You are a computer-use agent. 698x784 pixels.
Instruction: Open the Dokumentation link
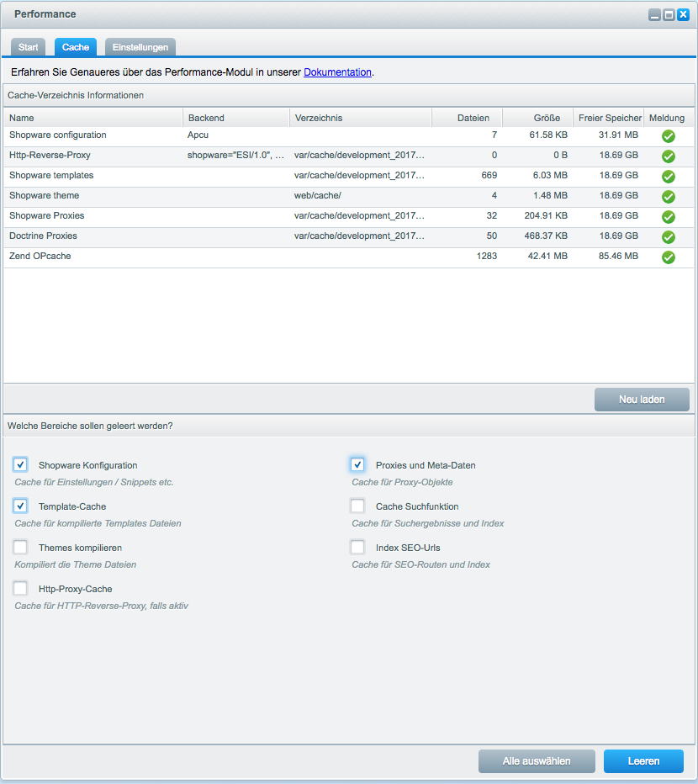click(337, 72)
